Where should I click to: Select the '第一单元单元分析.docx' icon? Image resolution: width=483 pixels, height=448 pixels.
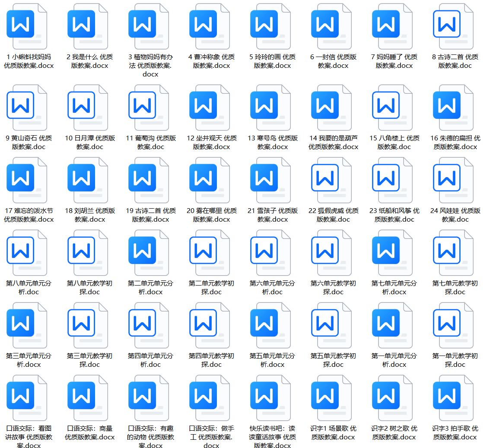click(x=393, y=325)
